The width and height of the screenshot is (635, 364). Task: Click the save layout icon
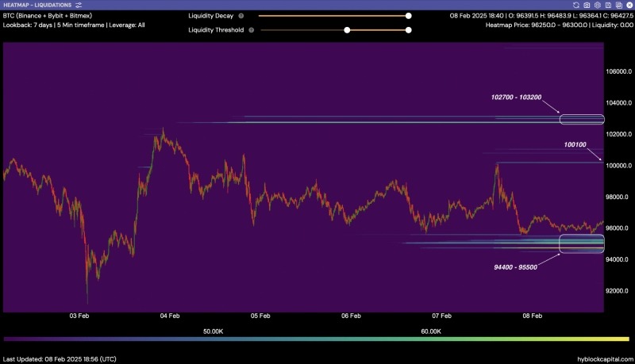point(608,6)
